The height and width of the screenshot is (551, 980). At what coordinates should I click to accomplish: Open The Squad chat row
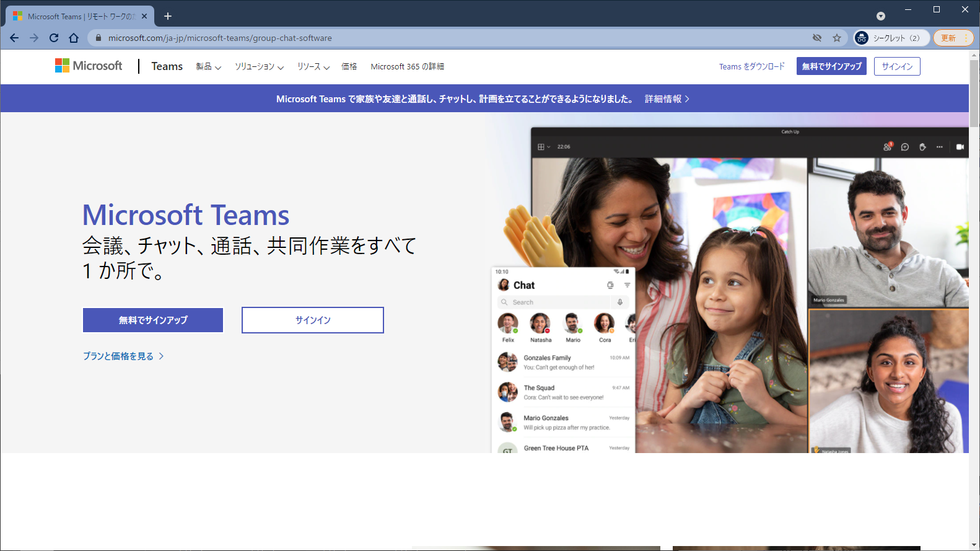point(563,392)
